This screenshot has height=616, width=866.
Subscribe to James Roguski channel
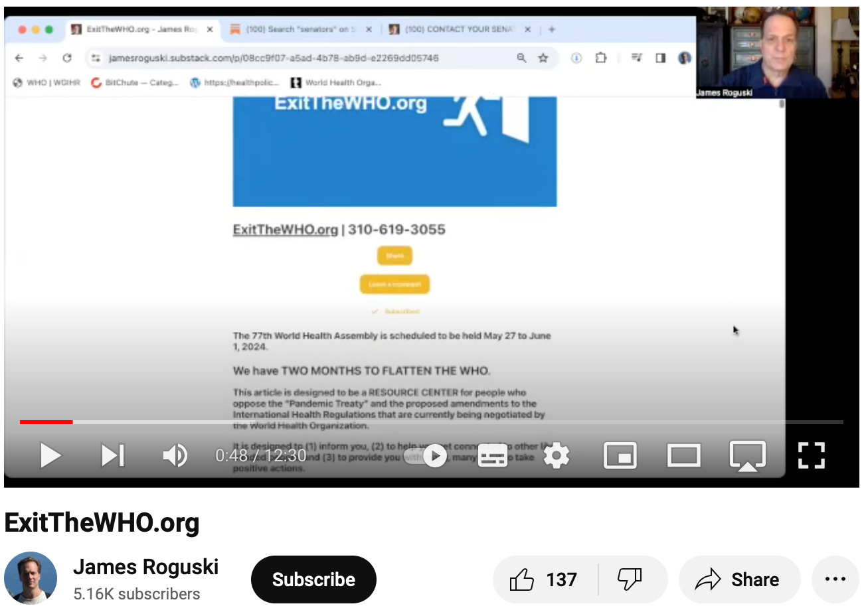(x=313, y=579)
